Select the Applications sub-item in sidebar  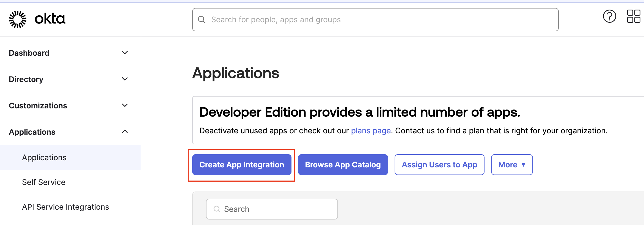coord(70,157)
